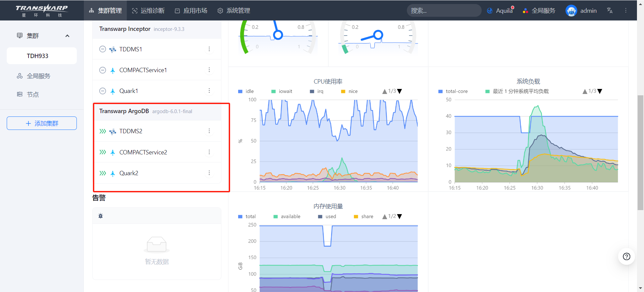Click the 添加集群 button
Screen dimensions: 644x292
click(42, 123)
